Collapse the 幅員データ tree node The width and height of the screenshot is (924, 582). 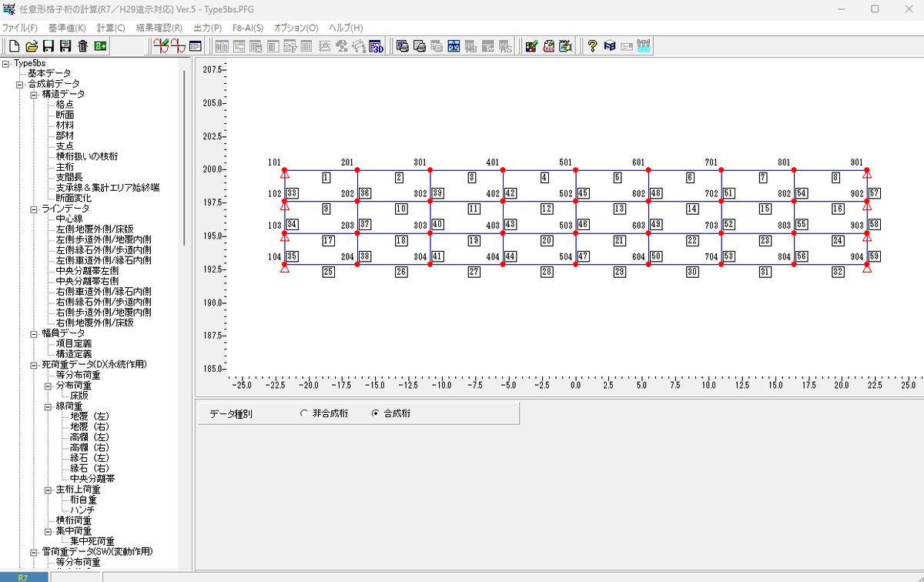pyautogui.click(x=34, y=333)
